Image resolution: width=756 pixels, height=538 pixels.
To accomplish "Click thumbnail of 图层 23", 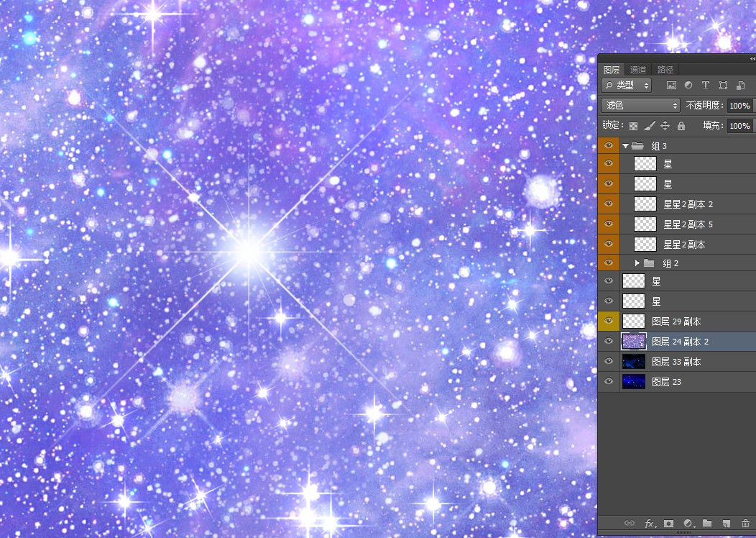I will (634, 381).
